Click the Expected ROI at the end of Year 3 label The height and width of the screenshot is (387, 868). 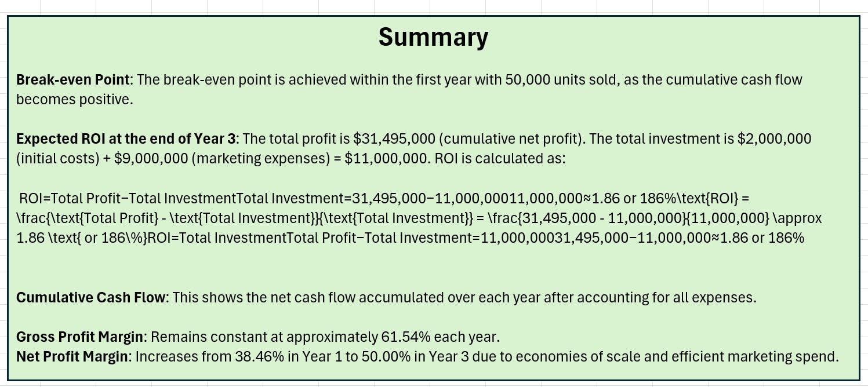(126, 139)
